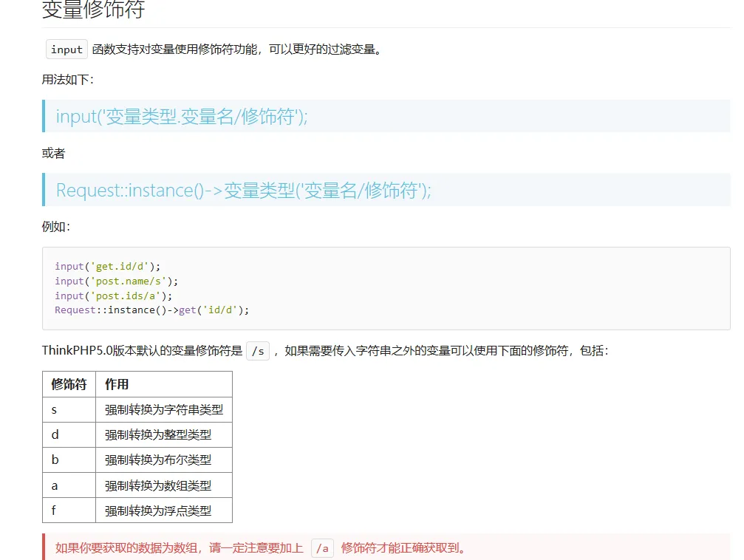Image resolution: width=744 pixels, height=560 pixels.
Task: Click the 作用 table column header
Action: (x=117, y=384)
